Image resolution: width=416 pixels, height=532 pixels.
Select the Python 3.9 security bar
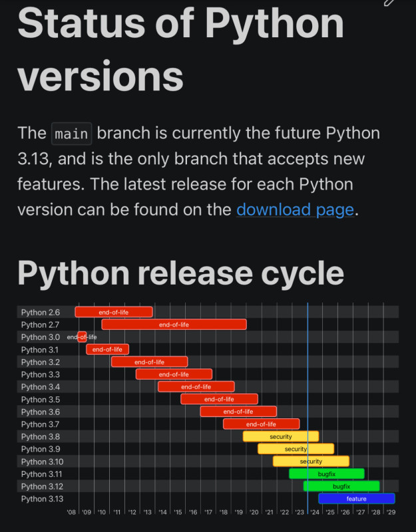296,449
